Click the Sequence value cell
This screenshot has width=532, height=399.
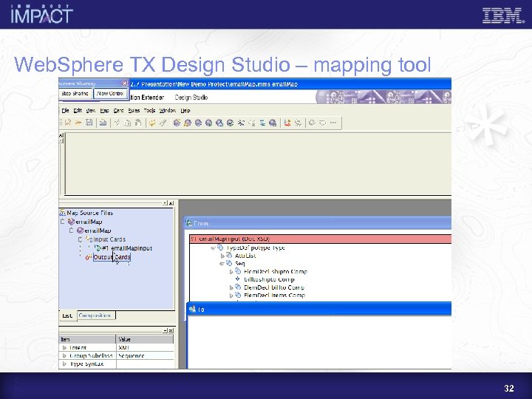[145, 355]
